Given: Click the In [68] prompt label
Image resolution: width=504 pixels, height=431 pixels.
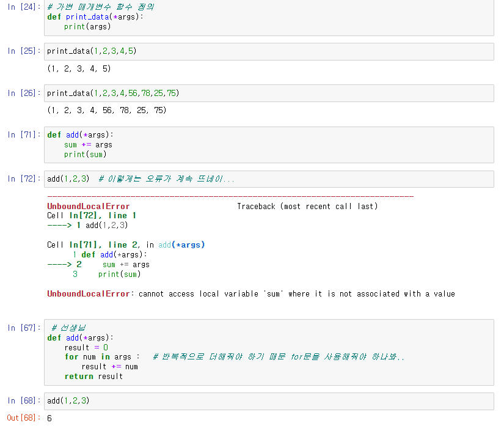Looking at the screenshot, I should [x=24, y=401].
